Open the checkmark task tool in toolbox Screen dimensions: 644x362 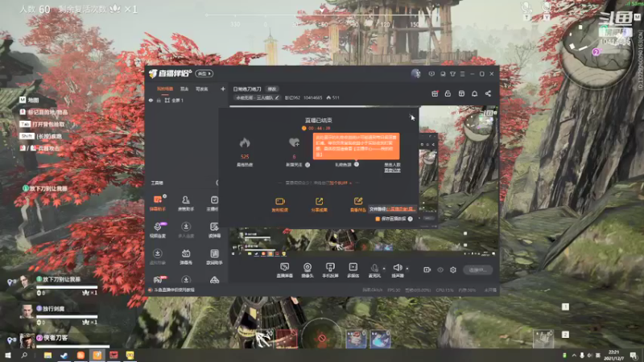[x=214, y=204]
